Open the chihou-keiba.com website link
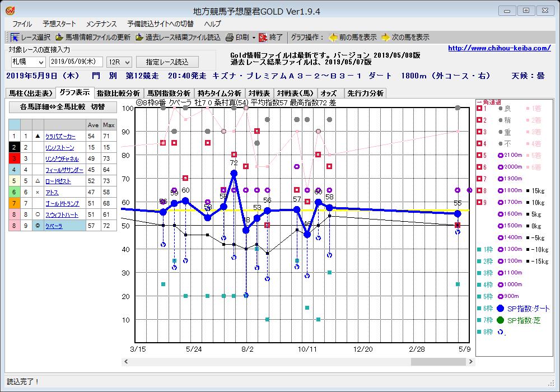 (500, 48)
